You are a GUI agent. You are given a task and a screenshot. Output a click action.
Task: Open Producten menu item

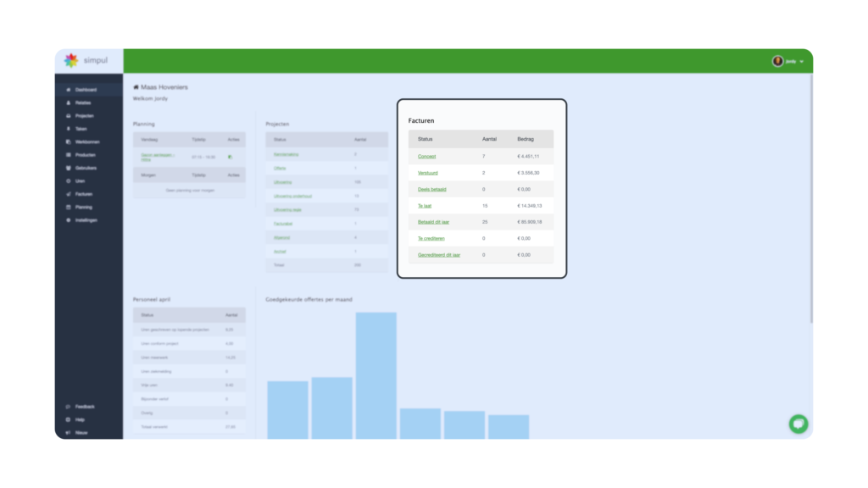(86, 155)
